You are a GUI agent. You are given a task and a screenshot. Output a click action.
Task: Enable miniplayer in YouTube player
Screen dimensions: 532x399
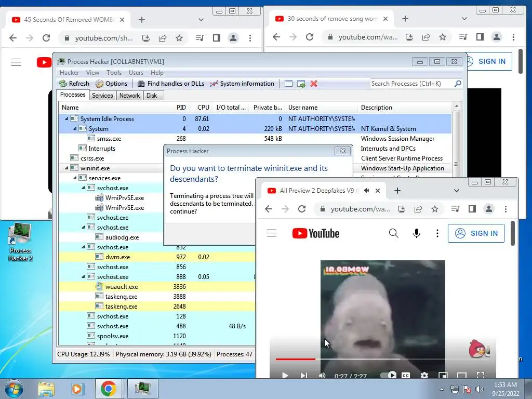click(443, 375)
